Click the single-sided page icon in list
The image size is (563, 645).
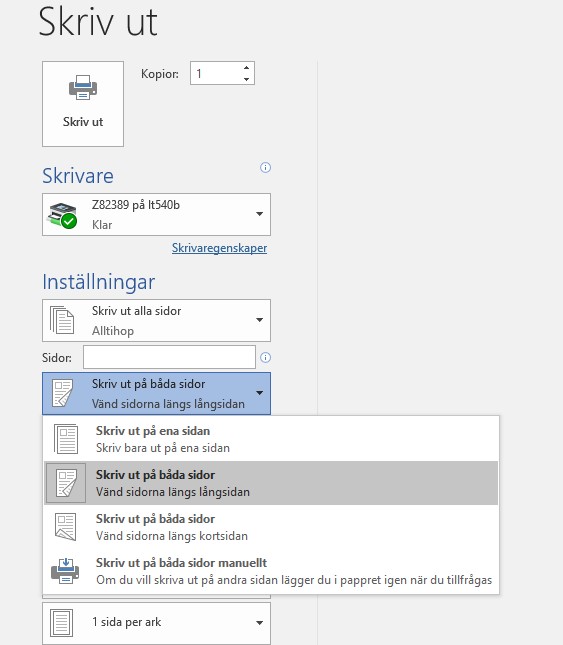66,439
